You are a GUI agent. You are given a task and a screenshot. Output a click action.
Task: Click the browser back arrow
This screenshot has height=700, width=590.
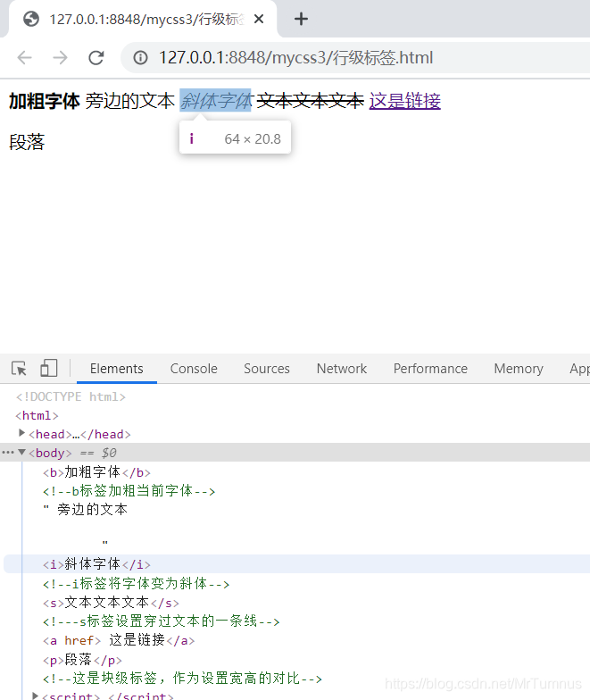[x=25, y=57]
